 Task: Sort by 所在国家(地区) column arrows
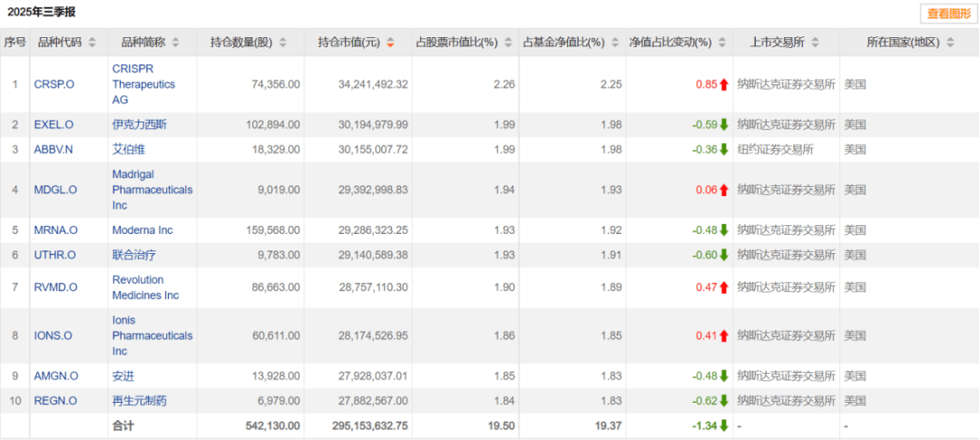tap(950, 44)
